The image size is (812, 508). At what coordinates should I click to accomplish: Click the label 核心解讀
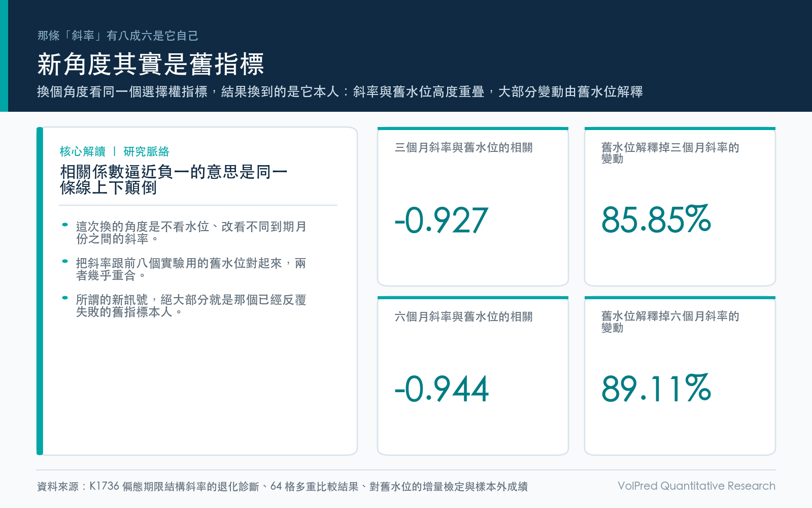[x=83, y=151]
